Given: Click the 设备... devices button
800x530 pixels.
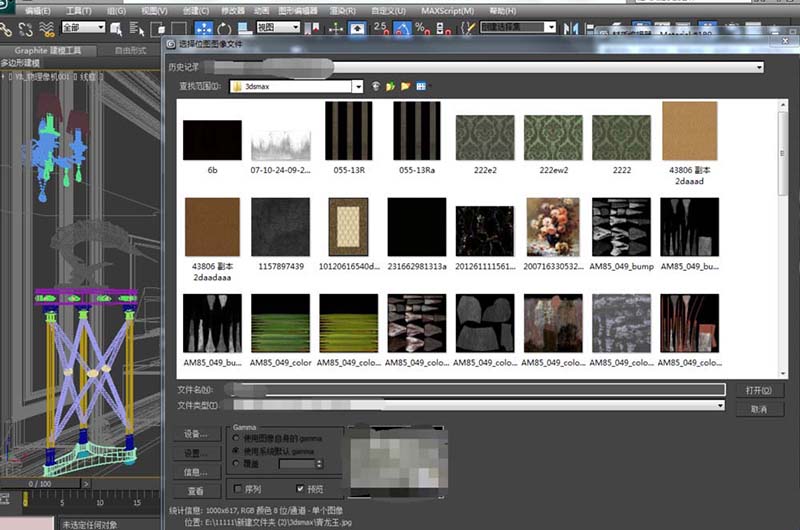Looking at the screenshot, I should (x=196, y=434).
